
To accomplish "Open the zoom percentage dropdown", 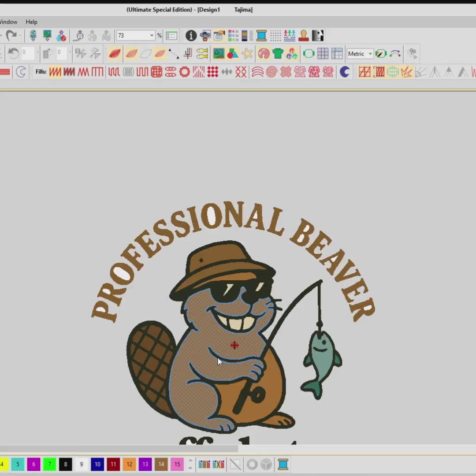I will pos(152,36).
